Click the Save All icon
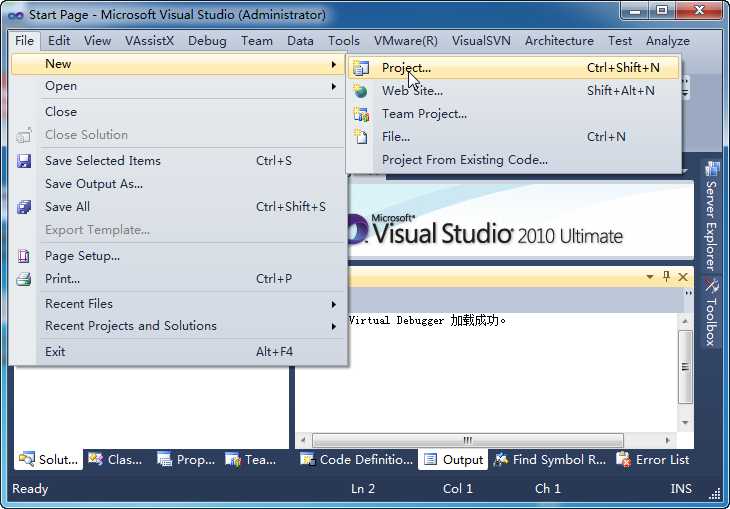 click(24, 207)
